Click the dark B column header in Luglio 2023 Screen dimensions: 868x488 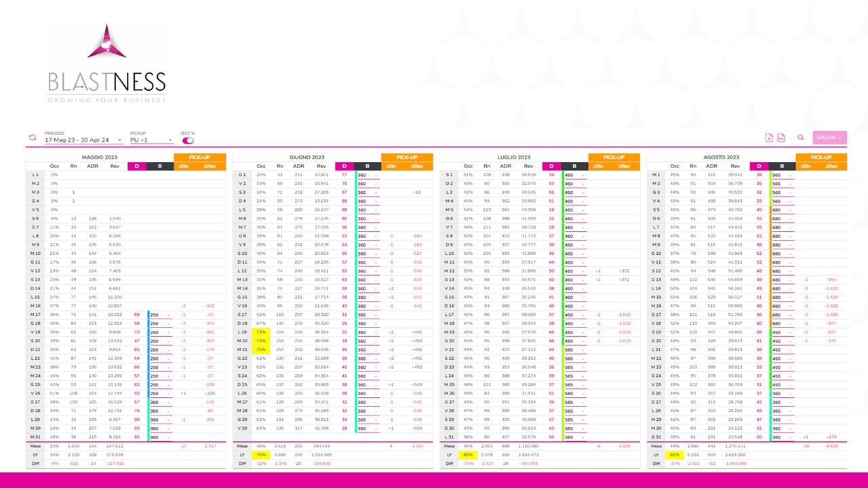pos(574,166)
